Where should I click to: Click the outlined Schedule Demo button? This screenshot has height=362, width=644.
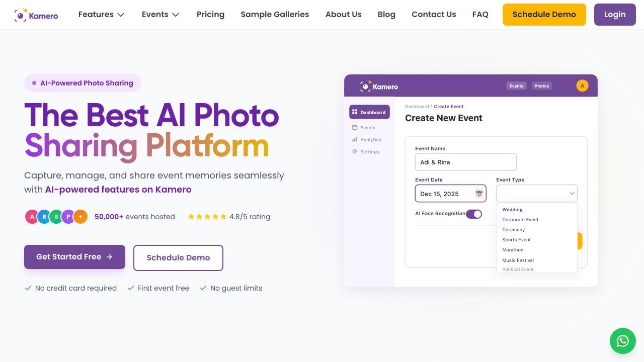[x=178, y=258]
